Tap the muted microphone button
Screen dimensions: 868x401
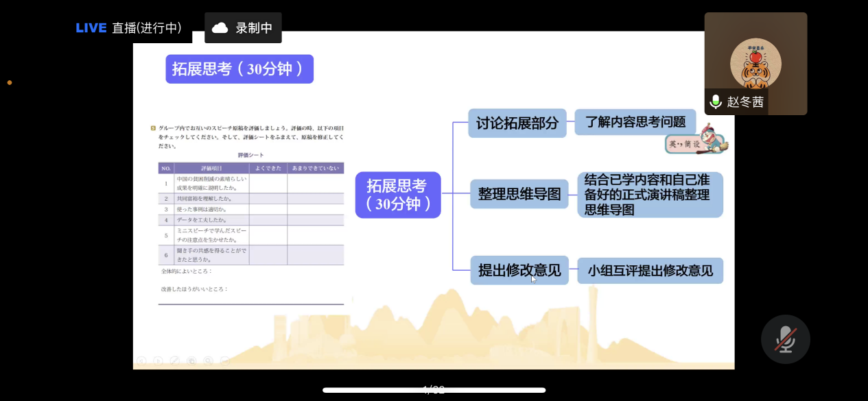pos(785,339)
